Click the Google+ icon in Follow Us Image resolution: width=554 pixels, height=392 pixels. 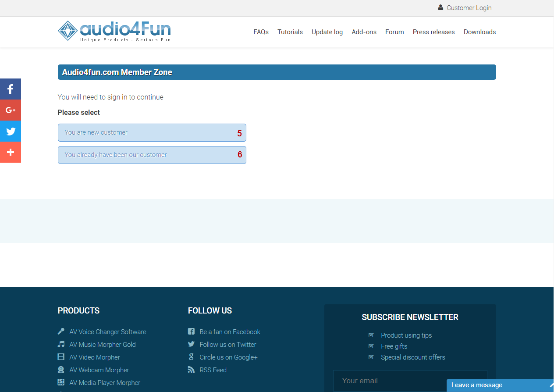point(191,357)
